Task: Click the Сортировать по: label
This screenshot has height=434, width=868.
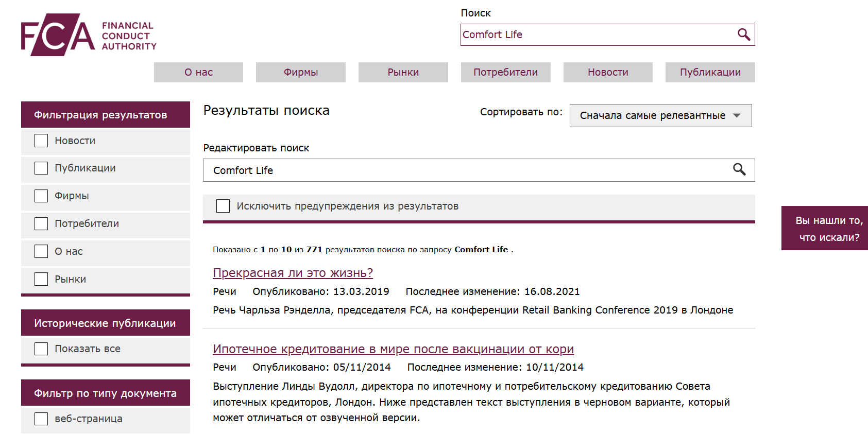Action: 521,112
